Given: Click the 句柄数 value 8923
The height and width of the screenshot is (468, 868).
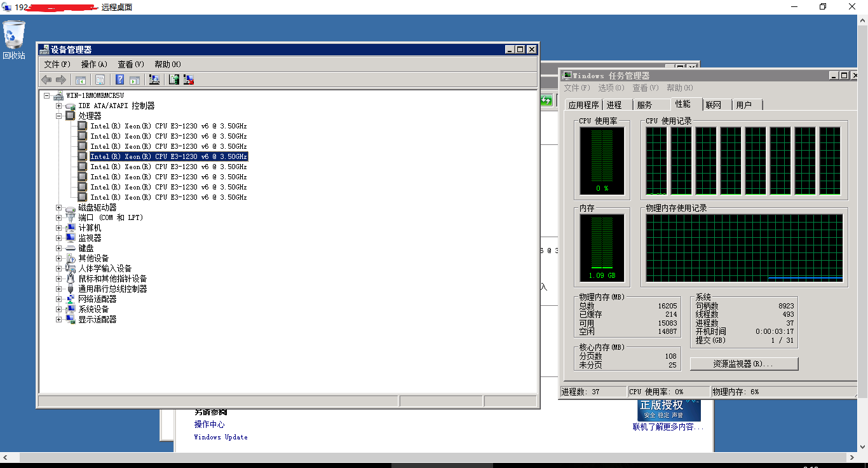Looking at the screenshot, I should click(786, 306).
